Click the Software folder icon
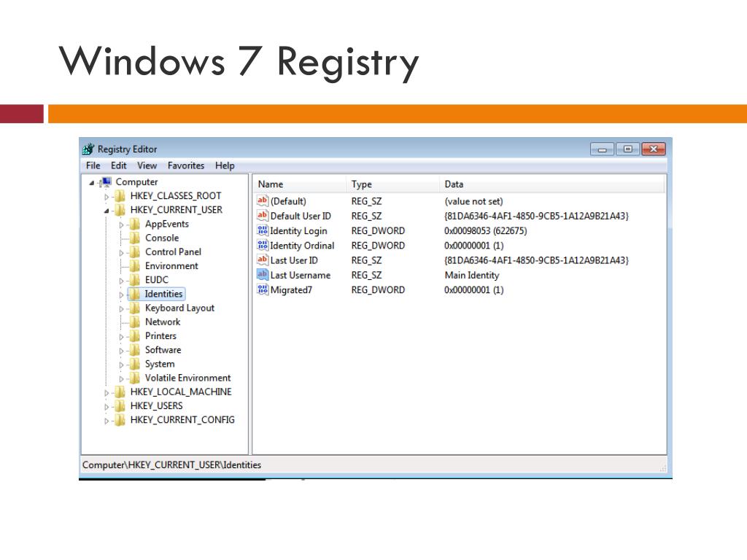The image size is (747, 560). coord(135,349)
